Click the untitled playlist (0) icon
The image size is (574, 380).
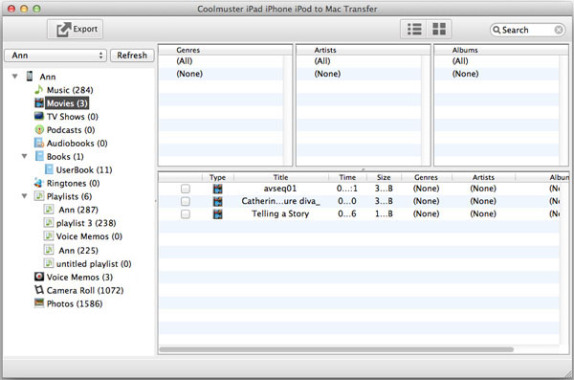click(48, 263)
